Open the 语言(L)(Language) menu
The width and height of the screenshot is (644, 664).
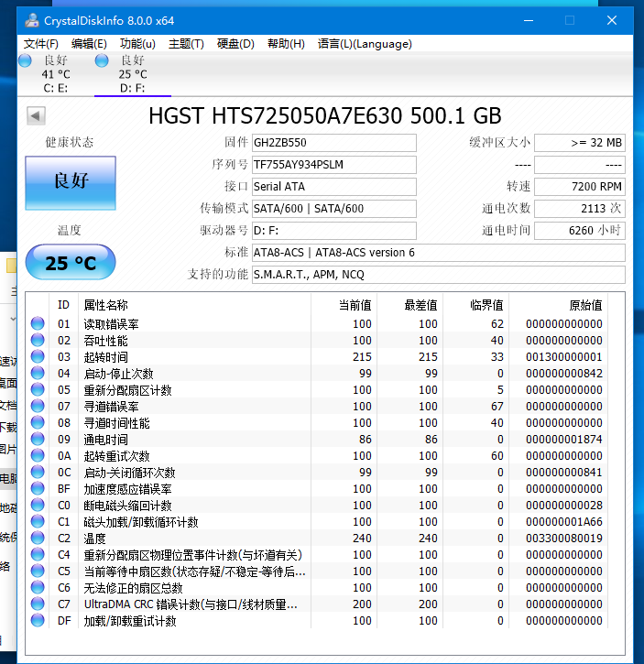(x=365, y=44)
